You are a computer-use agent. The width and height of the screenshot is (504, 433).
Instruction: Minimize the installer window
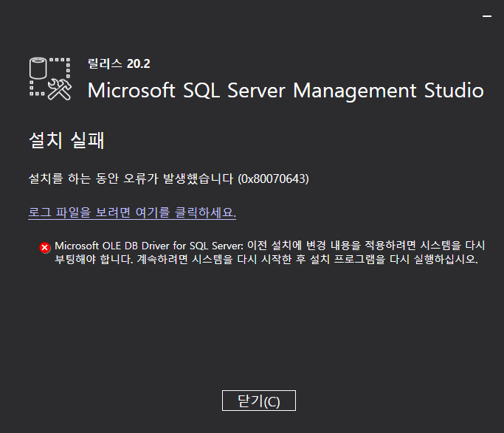(x=487, y=15)
